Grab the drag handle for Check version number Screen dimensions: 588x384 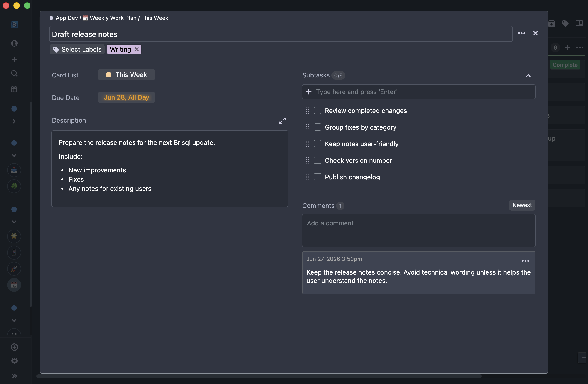point(308,160)
